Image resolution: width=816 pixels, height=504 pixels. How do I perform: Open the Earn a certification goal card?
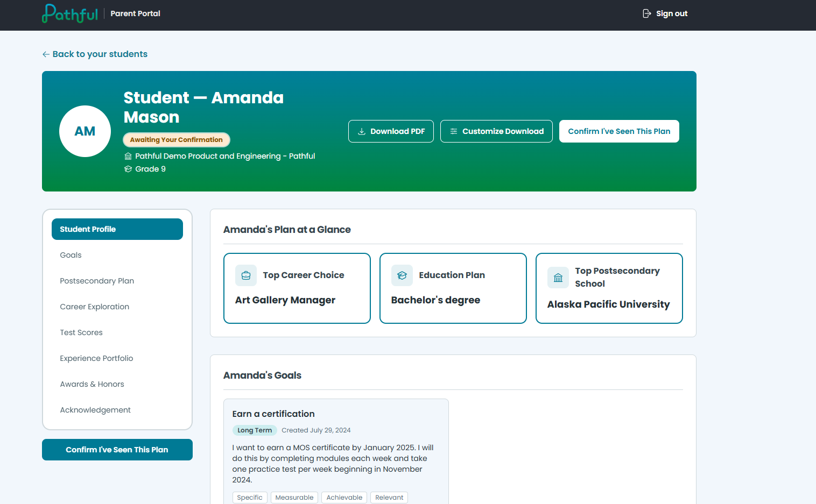click(336, 452)
